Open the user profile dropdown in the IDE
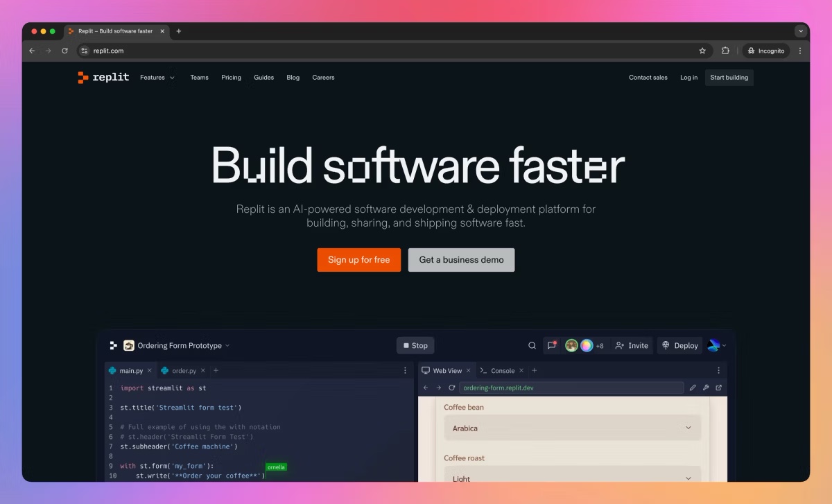Viewport: 832px width, 504px height. (x=717, y=345)
